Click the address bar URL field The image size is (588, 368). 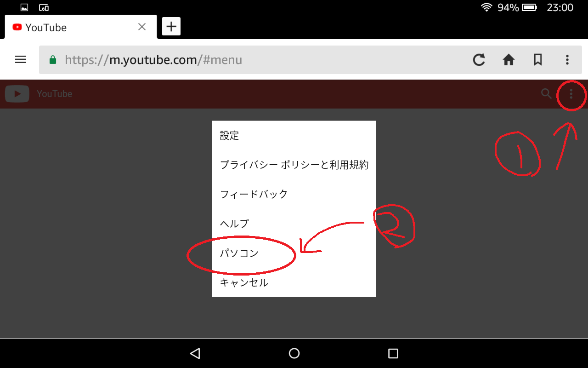(257, 60)
